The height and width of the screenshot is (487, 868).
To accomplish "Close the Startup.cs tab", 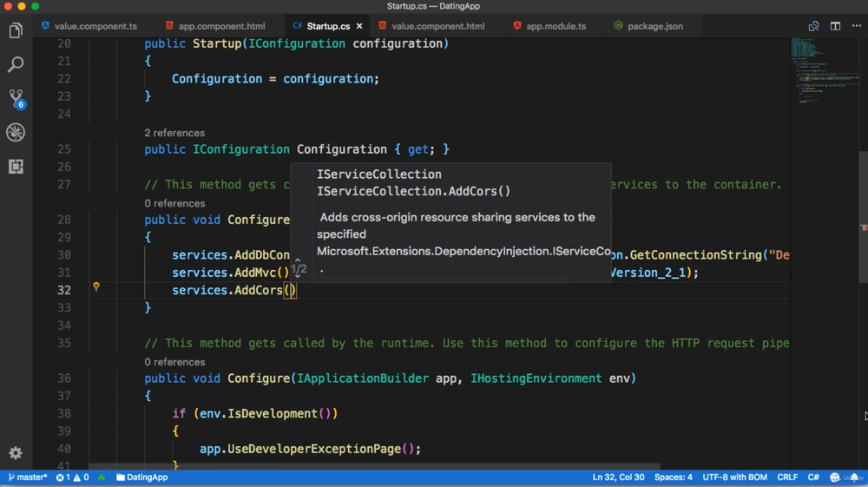I will 359,26.
